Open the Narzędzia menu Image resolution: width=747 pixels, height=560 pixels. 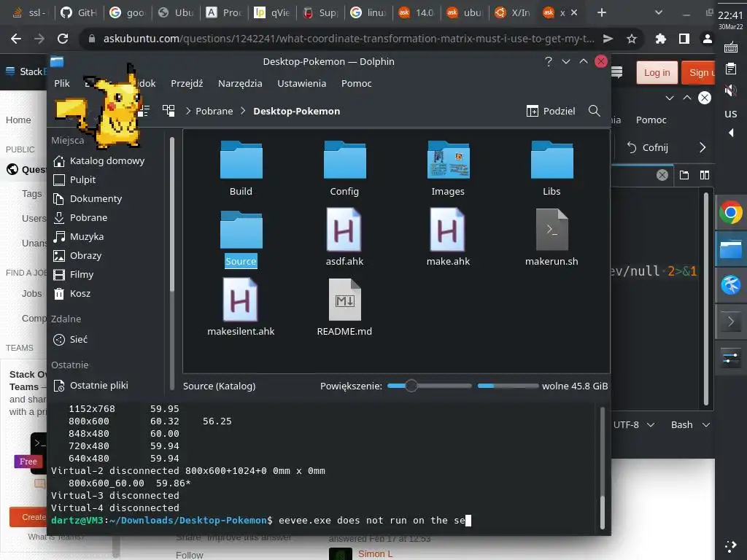[x=240, y=83]
